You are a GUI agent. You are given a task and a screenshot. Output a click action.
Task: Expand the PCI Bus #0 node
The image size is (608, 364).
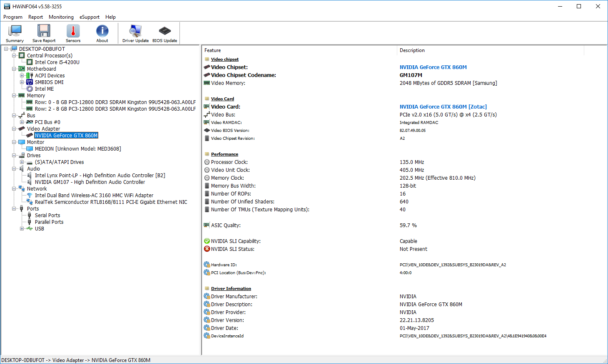click(22, 122)
